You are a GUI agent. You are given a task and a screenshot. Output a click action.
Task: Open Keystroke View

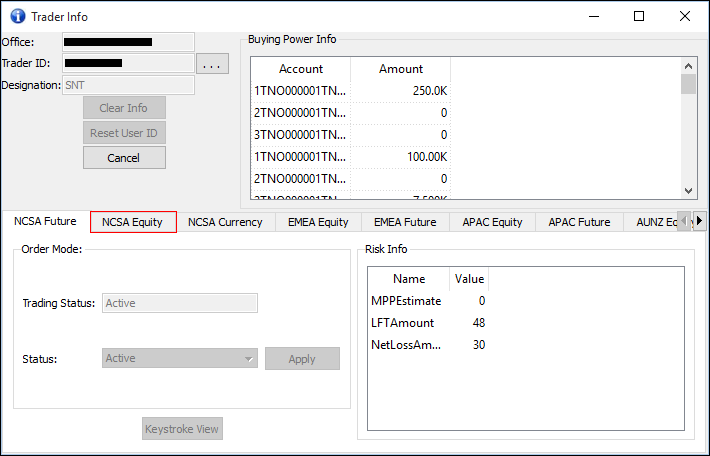click(181, 429)
